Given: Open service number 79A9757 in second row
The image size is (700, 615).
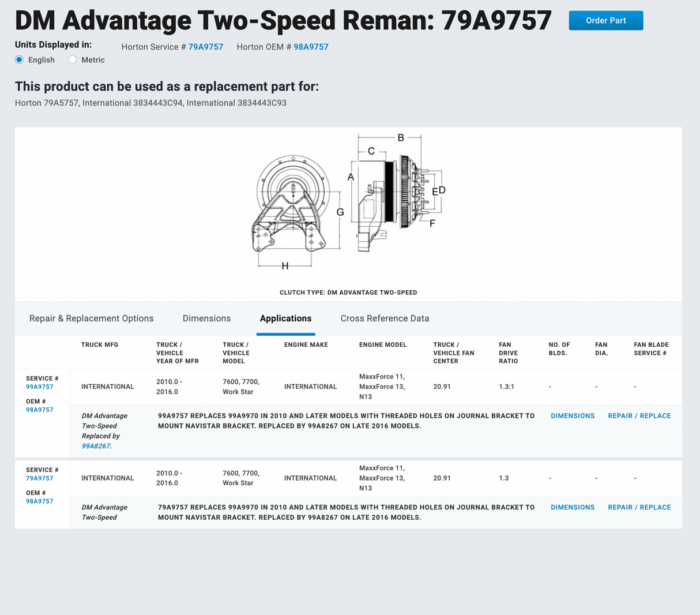Looking at the screenshot, I should pyautogui.click(x=39, y=478).
